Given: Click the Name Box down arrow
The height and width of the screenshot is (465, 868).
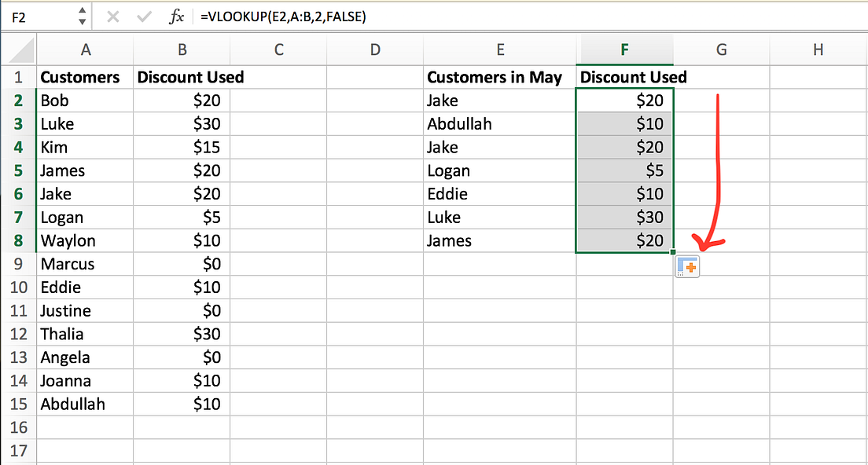Looking at the screenshot, I should pos(81,20).
